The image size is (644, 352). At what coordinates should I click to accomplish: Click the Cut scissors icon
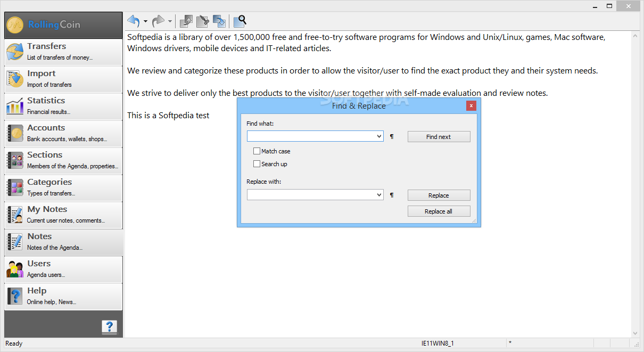click(202, 21)
